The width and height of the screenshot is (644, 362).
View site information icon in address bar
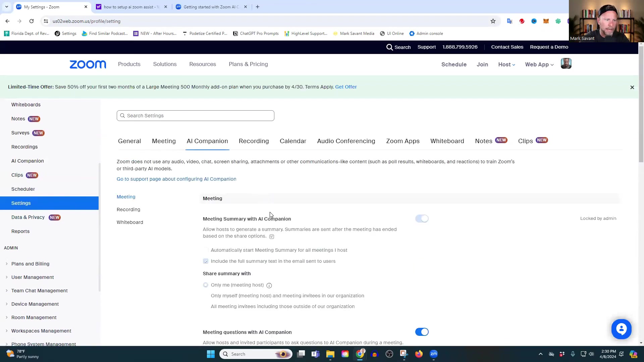46,21
